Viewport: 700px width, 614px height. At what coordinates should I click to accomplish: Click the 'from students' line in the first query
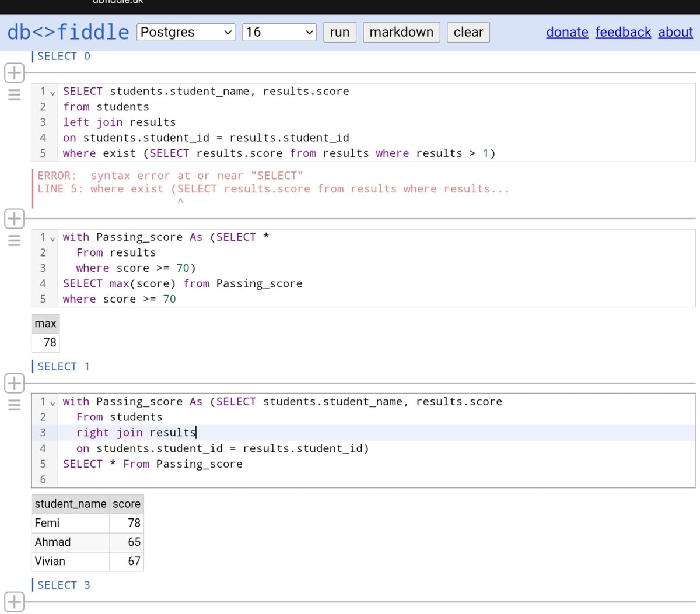(x=106, y=107)
